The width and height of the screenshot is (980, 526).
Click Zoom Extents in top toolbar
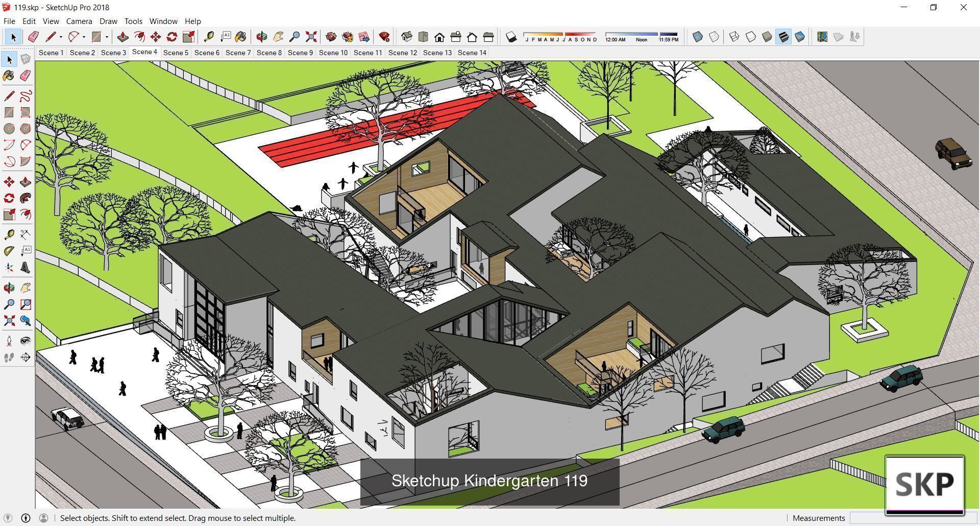311,37
